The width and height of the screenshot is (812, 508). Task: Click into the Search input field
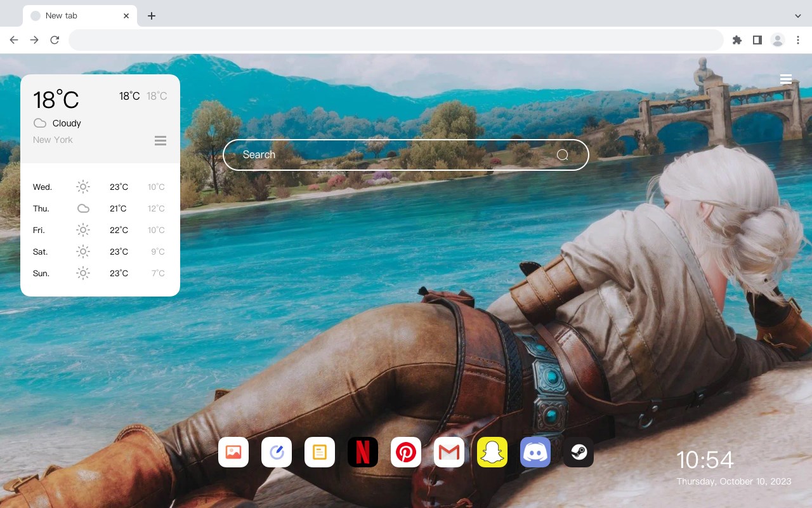(x=406, y=155)
